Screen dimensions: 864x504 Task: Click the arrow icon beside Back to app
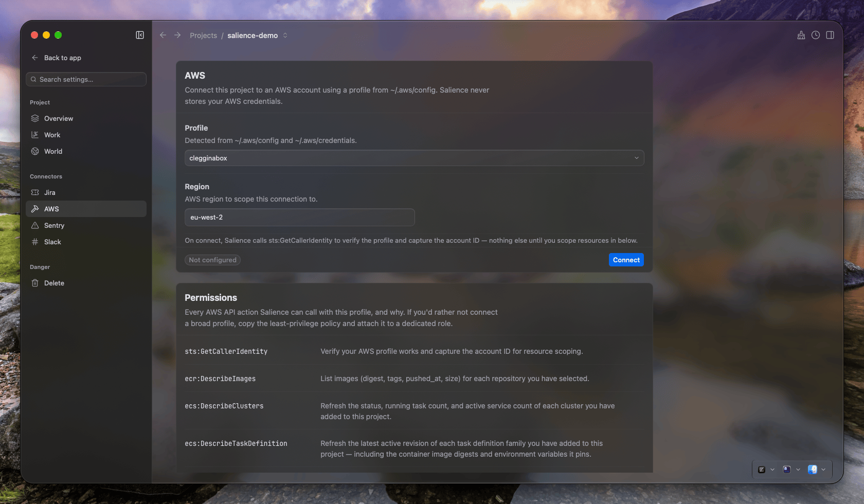click(x=35, y=58)
